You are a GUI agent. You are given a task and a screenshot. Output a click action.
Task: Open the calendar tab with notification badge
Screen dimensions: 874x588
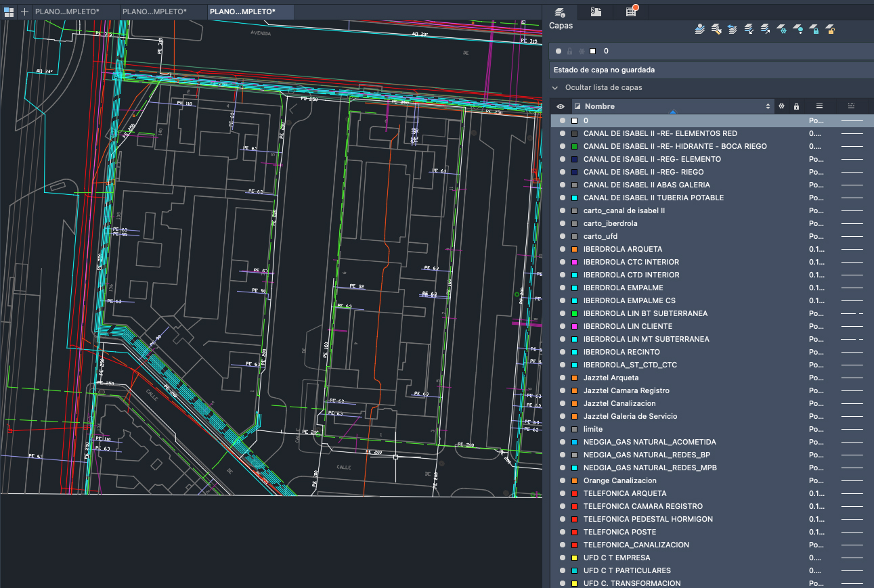click(x=631, y=12)
